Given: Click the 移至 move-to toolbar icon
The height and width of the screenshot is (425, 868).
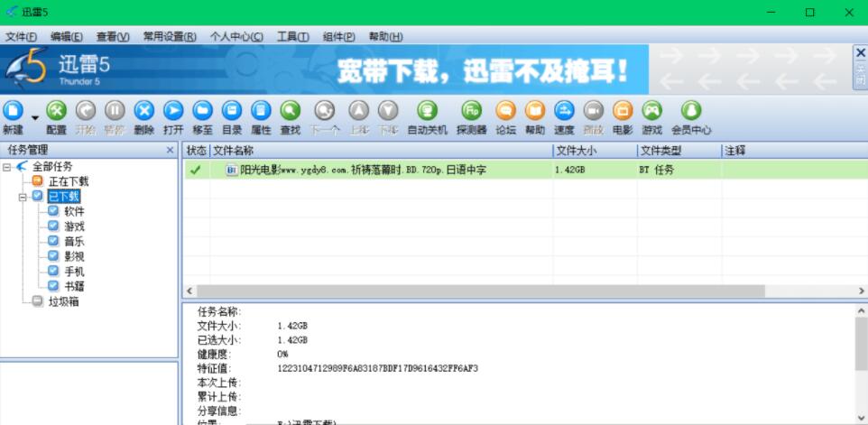Looking at the screenshot, I should point(203,111).
